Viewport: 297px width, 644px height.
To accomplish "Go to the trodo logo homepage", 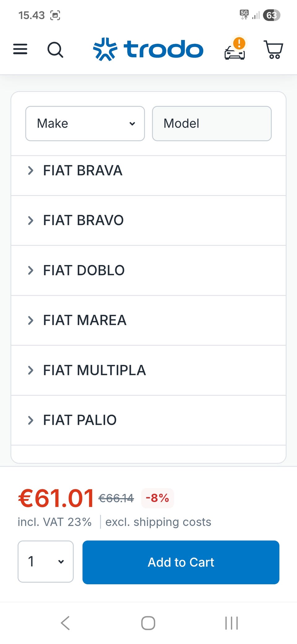I will tap(148, 49).
